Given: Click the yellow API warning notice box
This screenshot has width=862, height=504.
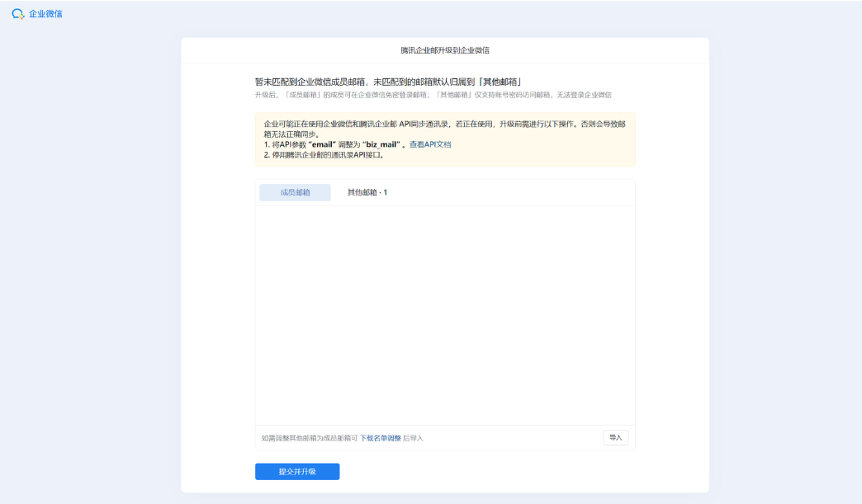Looking at the screenshot, I should (446, 137).
